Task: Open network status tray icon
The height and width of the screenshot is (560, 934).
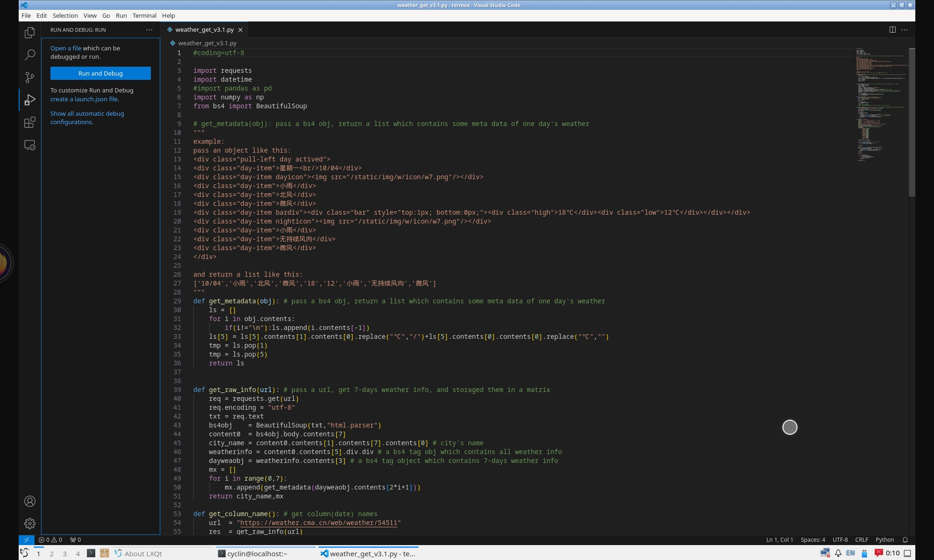Action: pyautogui.click(x=825, y=553)
